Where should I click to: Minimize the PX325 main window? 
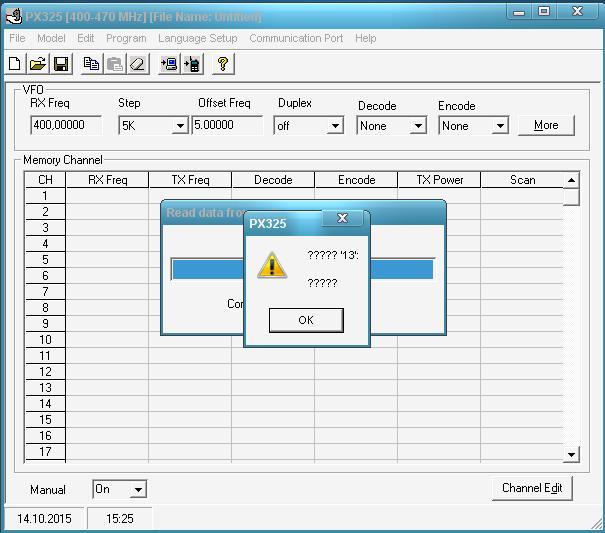click(519, 12)
